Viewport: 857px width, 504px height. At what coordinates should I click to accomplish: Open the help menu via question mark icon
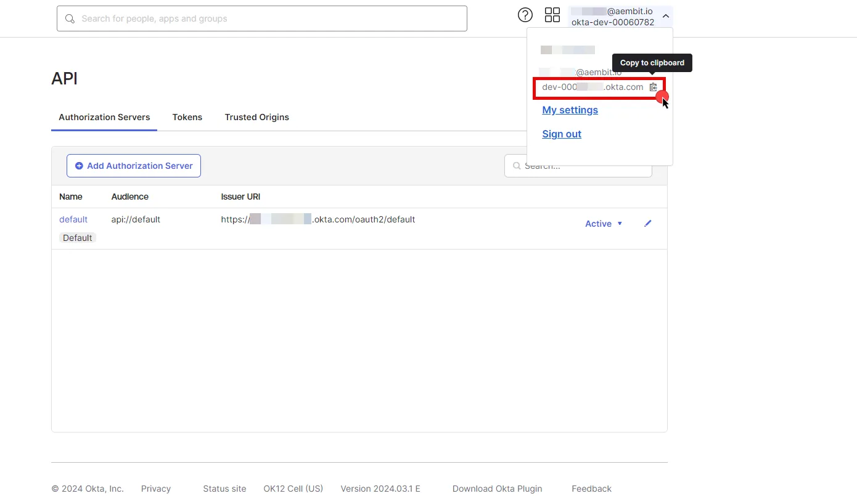point(525,15)
